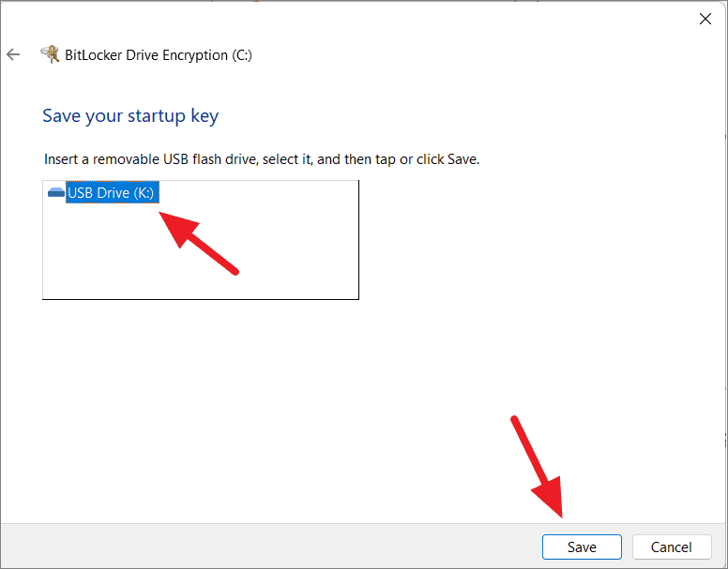Click the red arrow pointing at USB Drive
The image size is (728, 569).
click(197, 242)
